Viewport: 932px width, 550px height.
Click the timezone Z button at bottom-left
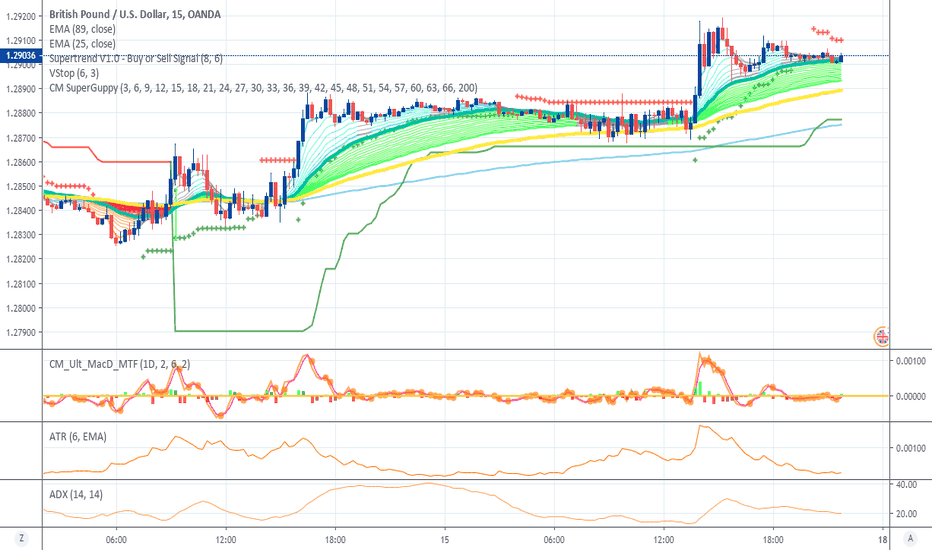[x=20, y=538]
